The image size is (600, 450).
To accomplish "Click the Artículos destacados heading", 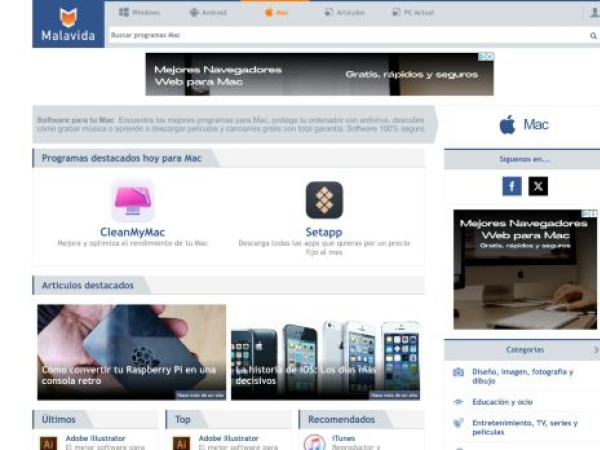I will (88, 285).
